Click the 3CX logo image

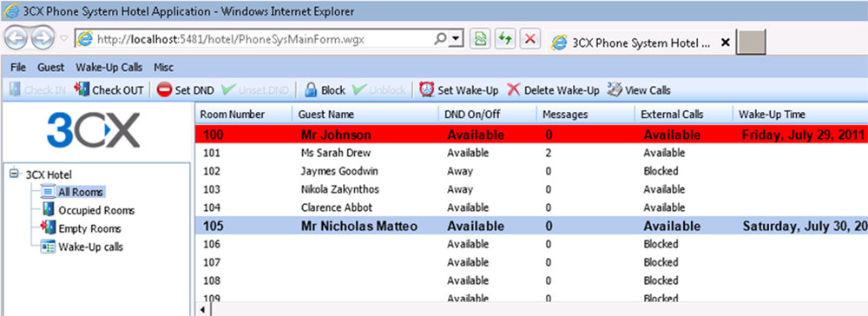tap(94, 130)
